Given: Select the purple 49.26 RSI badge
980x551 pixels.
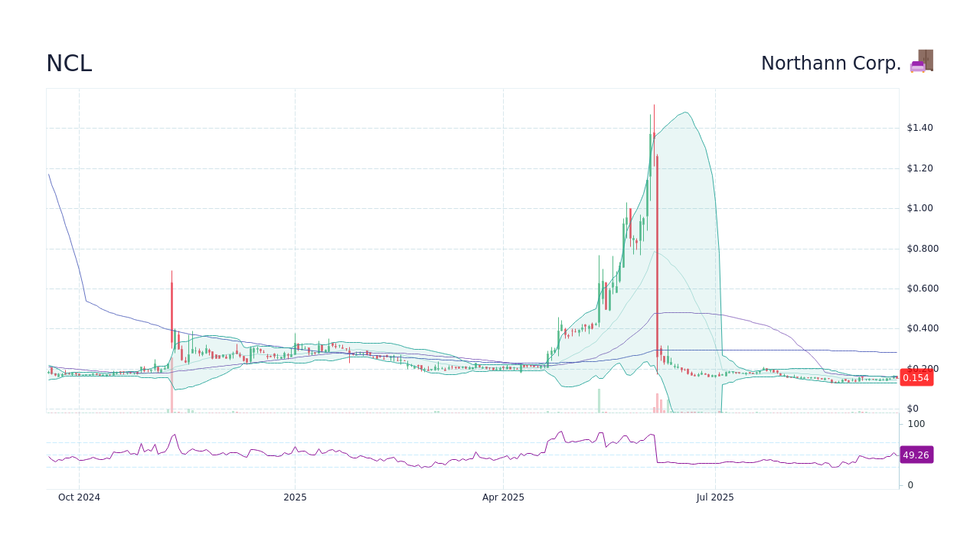Looking at the screenshot, I should pos(916,455).
